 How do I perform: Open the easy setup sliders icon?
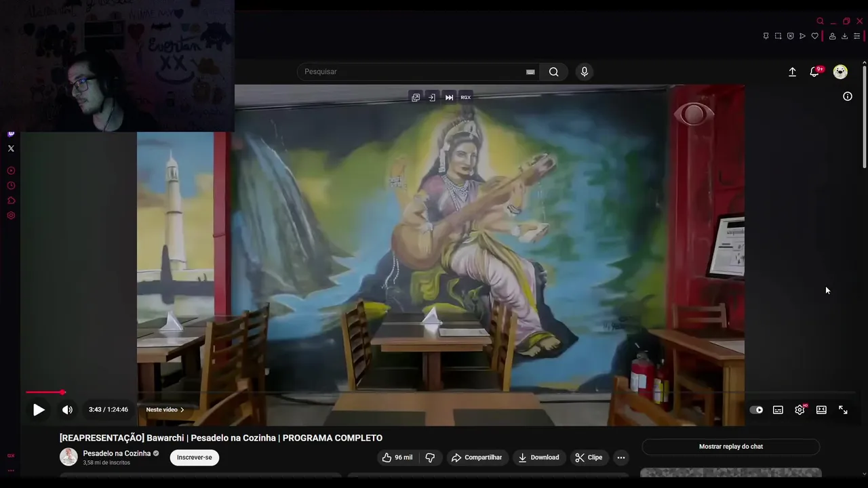(x=857, y=36)
